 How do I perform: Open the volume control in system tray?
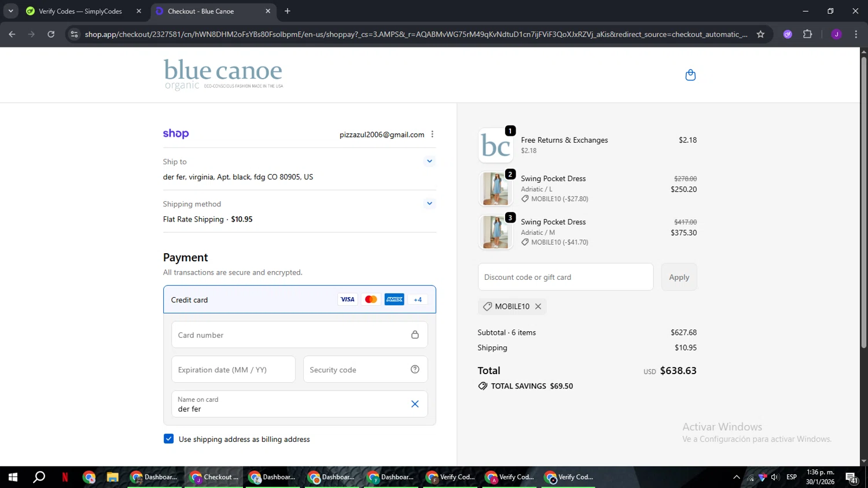(775, 477)
